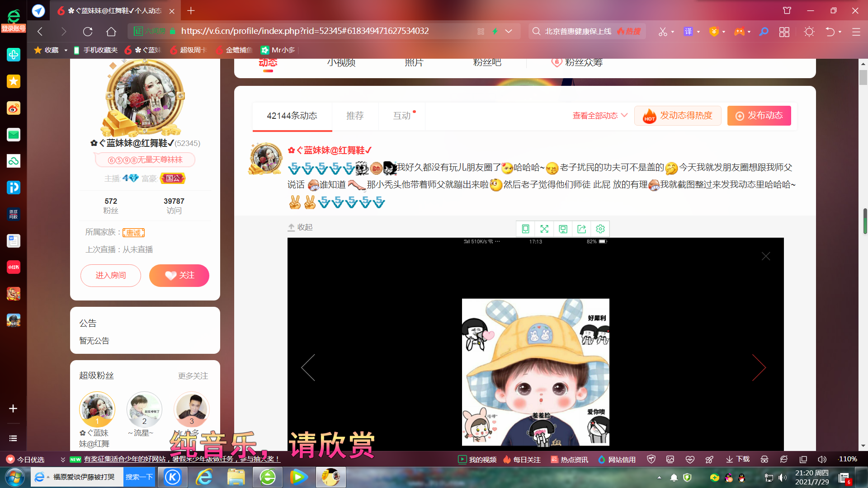
Task: Open the favorites star icon in sidebar
Action: (x=14, y=81)
